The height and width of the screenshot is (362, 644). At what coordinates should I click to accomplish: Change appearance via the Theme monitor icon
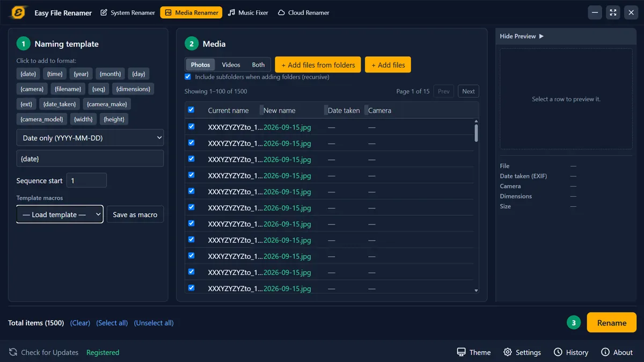tap(461, 352)
